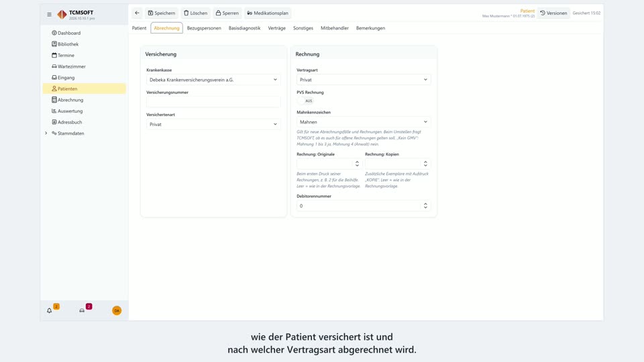644x362 pixels.
Task: Open the inbox tray icon with badge
Action: 82,310
